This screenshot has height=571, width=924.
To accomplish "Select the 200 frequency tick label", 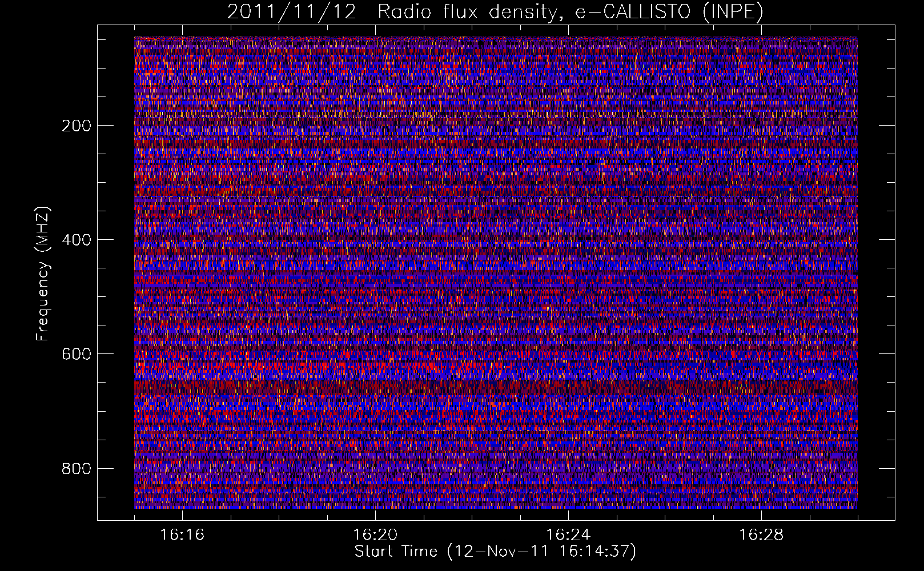I will tap(77, 126).
